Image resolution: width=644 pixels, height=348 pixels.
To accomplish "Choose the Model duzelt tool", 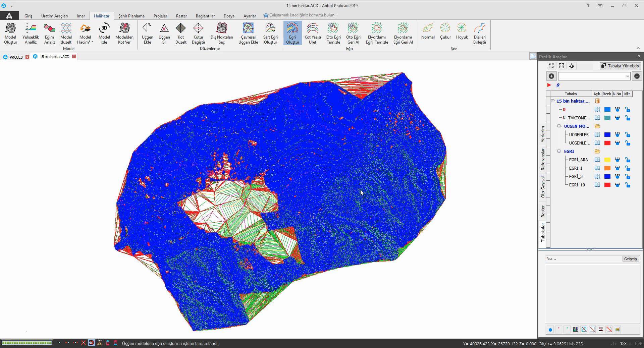I will coord(66,33).
